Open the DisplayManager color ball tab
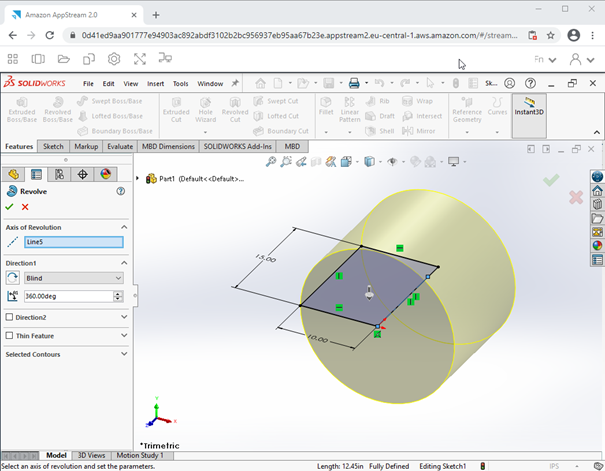 (x=106, y=174)
